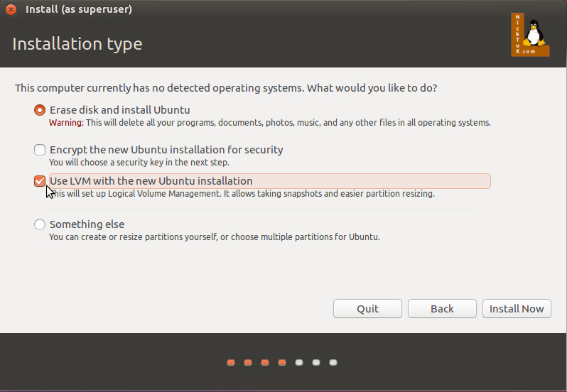Select Erase disk and install Ubuntu option
This screenshot has height=392, width=567.
[x=40, y=110]
